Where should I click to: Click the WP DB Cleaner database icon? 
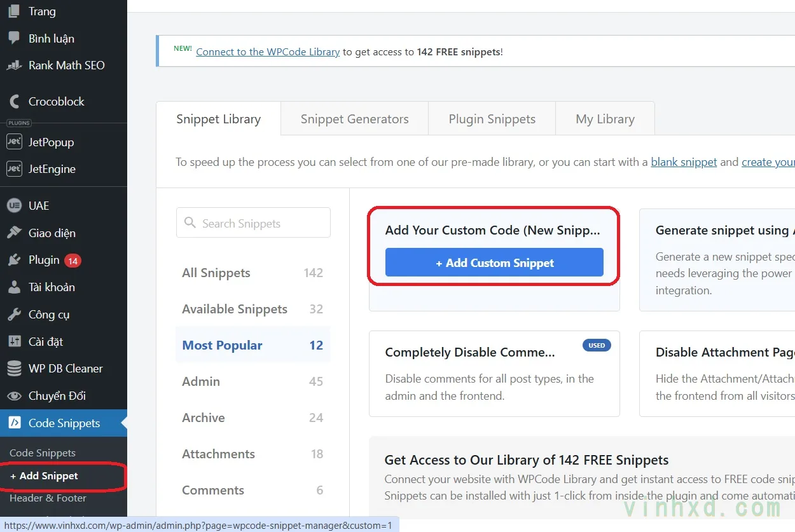(x=14, y=368)
